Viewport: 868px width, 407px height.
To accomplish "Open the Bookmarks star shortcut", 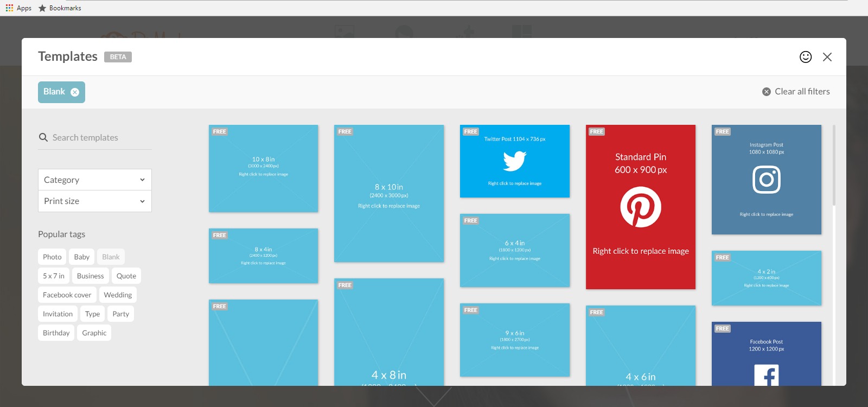I will click(x=60, y=8).
